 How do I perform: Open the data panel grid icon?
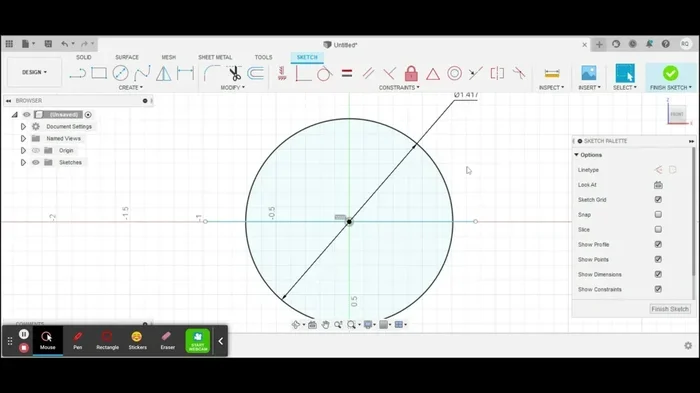point(9,44)
